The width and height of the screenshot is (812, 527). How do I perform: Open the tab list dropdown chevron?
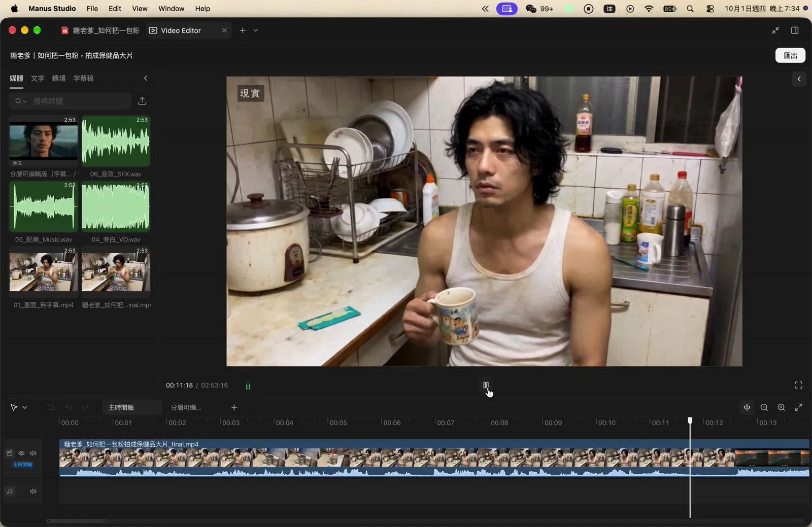pyautogui.click(x=256, y=30)
